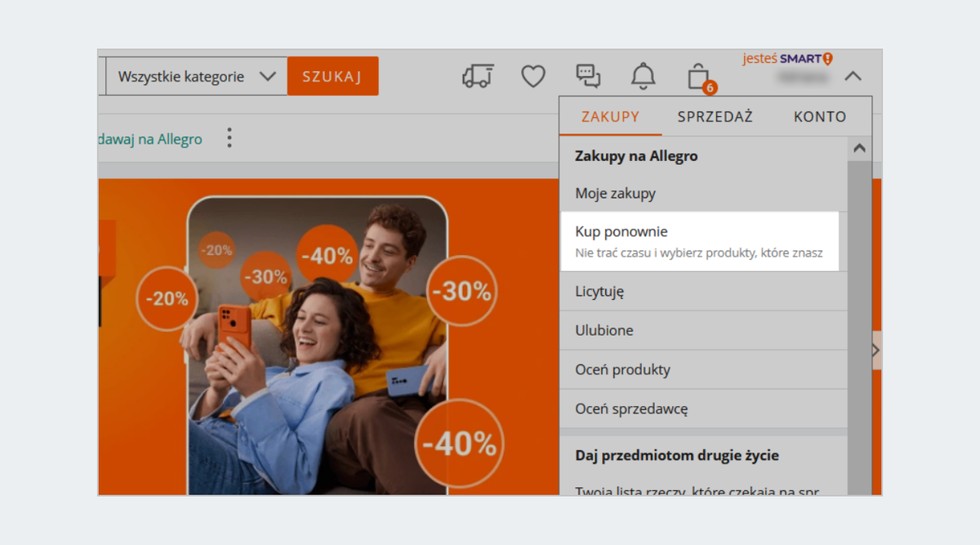Choose Oceń produkty menu entry
This screenshot has height=545, width=980.
(703, 369)
